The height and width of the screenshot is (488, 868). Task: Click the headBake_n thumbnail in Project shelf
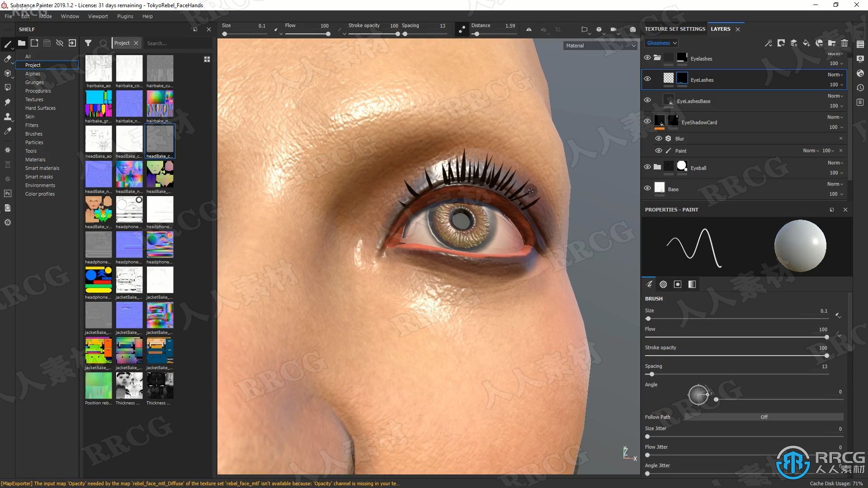[99, 176]
